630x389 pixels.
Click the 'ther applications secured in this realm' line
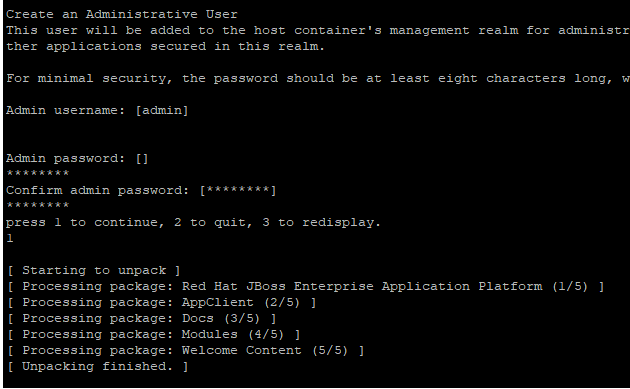(x=165, y=47)
